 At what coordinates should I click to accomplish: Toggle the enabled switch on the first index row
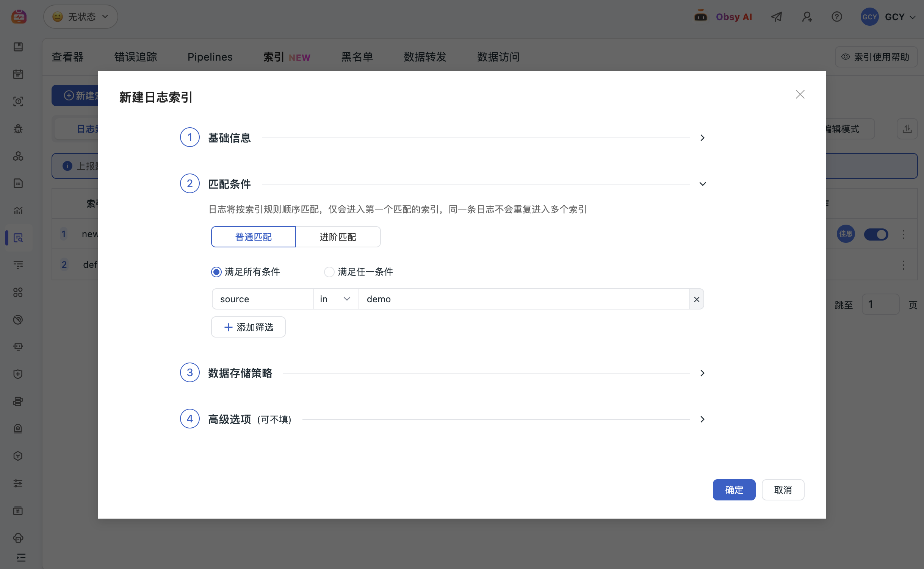pyautogui.click(x=876, y=234)
